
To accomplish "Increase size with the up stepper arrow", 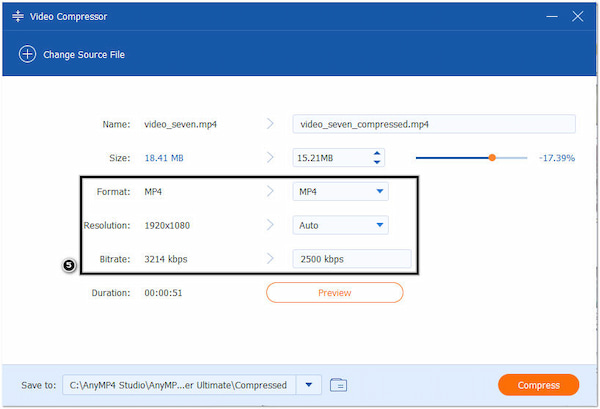I will 377,153.
